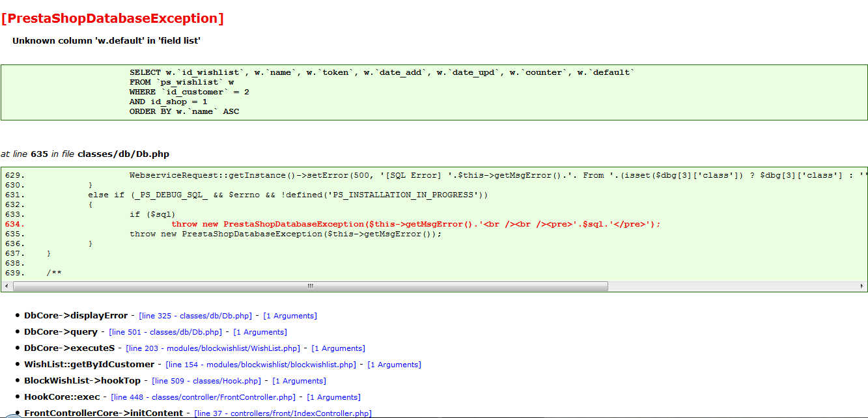Screen dimensions: 868x418
Task: Open the line 501 classes/db/Db.php link
Action: pos(166,332)
